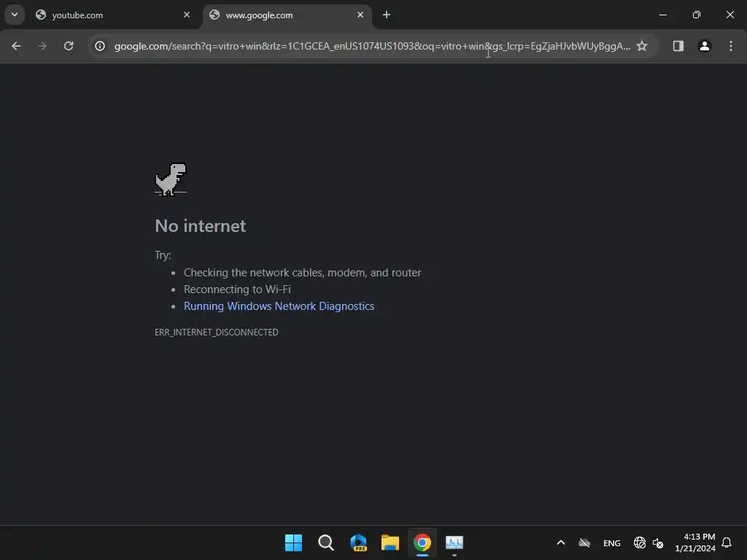Click the Chrome taskbar icon
The width and height of the screenshot is (747, 560).
[422, 542]
